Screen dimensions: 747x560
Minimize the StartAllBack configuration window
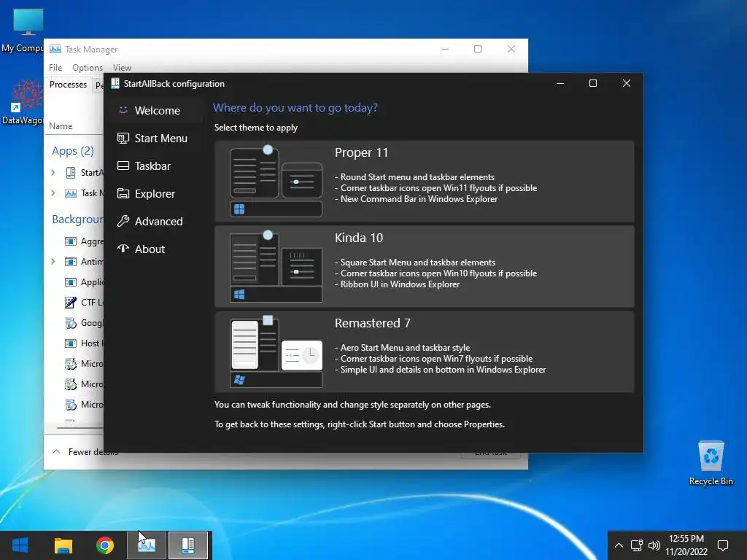coord(560,83)
